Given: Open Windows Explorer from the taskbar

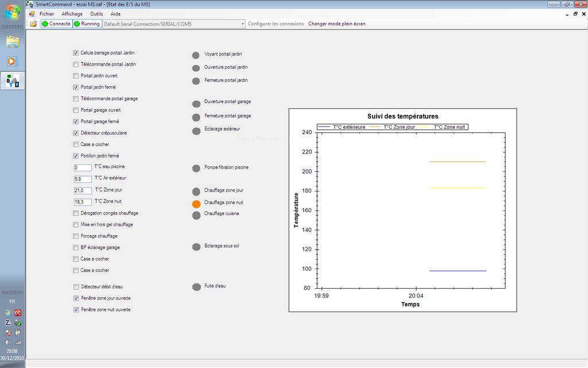Looking at the screenshot, I should click(x=13, y=42).
